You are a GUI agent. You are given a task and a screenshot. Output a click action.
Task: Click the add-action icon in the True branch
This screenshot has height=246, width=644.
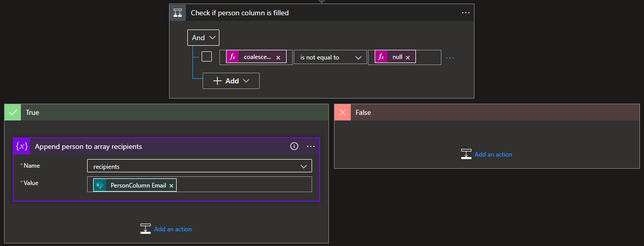pyautogui.click(x=146, y=229)
